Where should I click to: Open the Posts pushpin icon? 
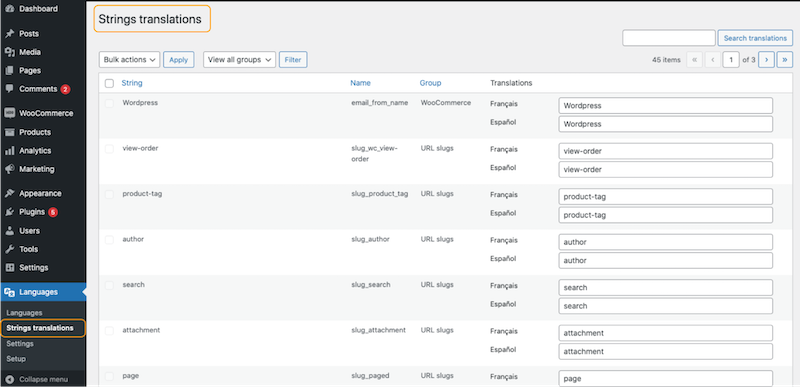point(9,34)
